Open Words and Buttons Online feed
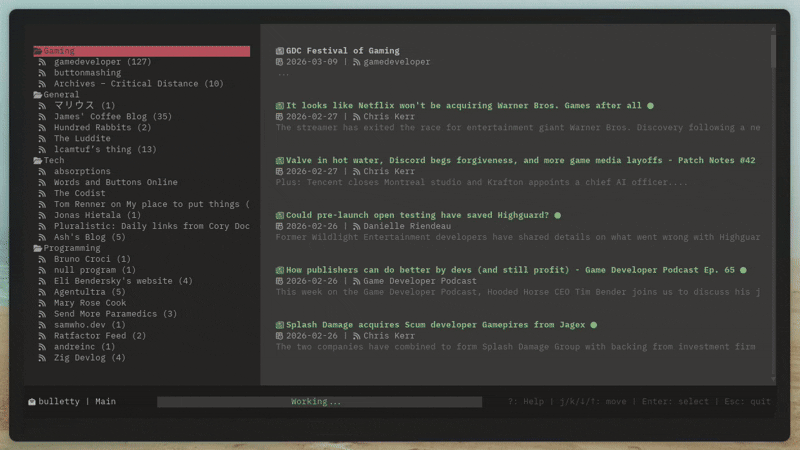 point(116,183)
